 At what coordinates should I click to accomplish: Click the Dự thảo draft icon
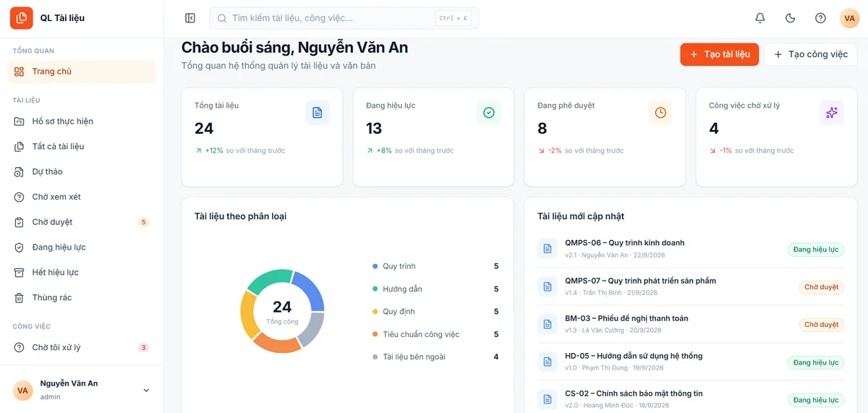(x=19, y=172)
